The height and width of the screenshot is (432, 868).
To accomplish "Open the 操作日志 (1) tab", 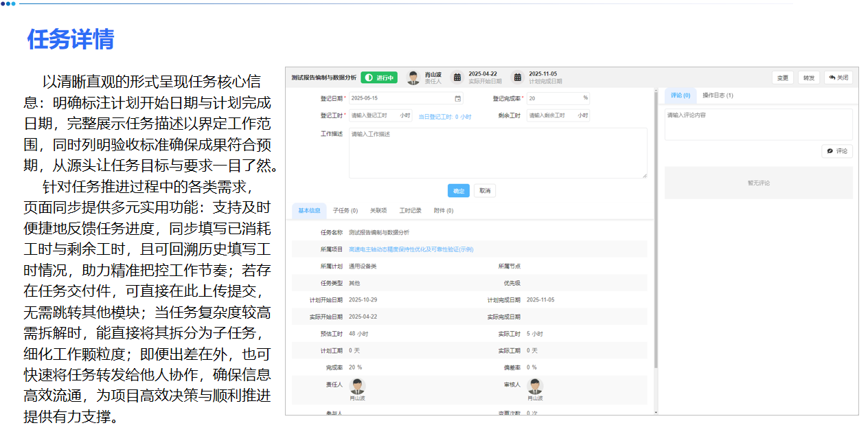I will (x=718, y=95).
